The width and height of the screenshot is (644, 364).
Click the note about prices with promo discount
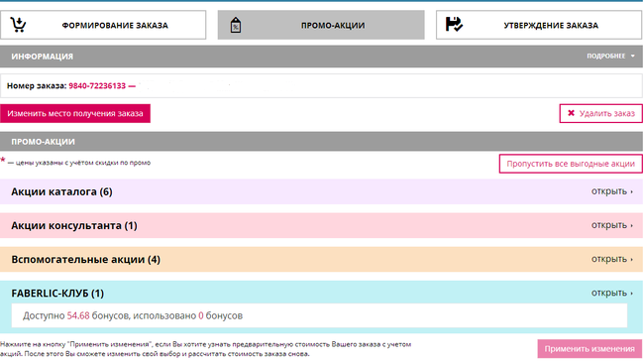pyautogui.click(x=75, y=163)
